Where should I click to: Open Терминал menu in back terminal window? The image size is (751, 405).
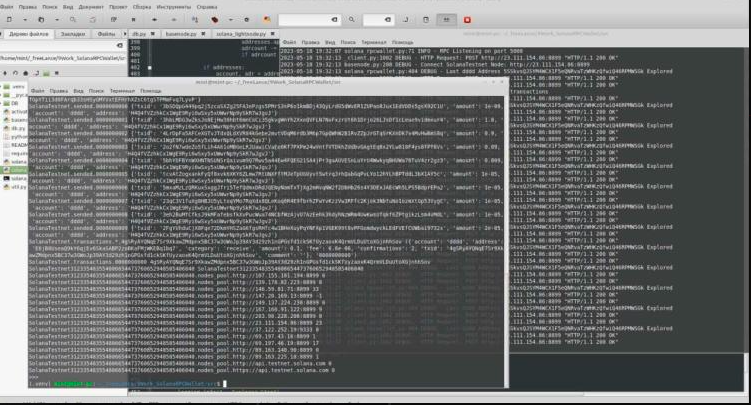374,42
